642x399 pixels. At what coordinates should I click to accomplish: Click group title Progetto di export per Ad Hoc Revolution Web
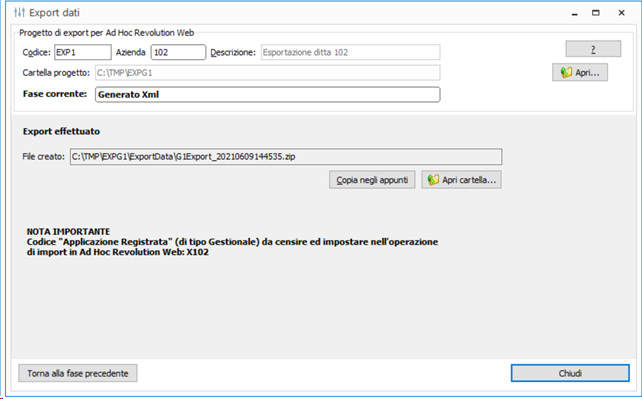pos(106,33)
